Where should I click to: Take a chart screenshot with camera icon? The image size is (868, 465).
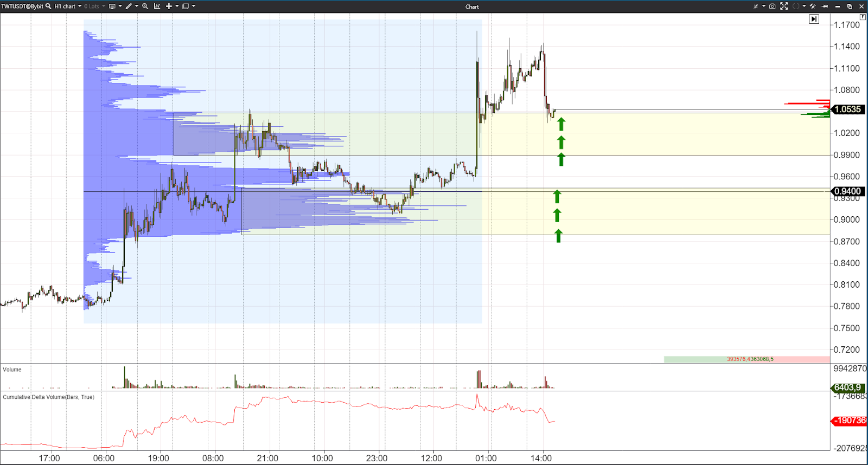coord(772,7)
